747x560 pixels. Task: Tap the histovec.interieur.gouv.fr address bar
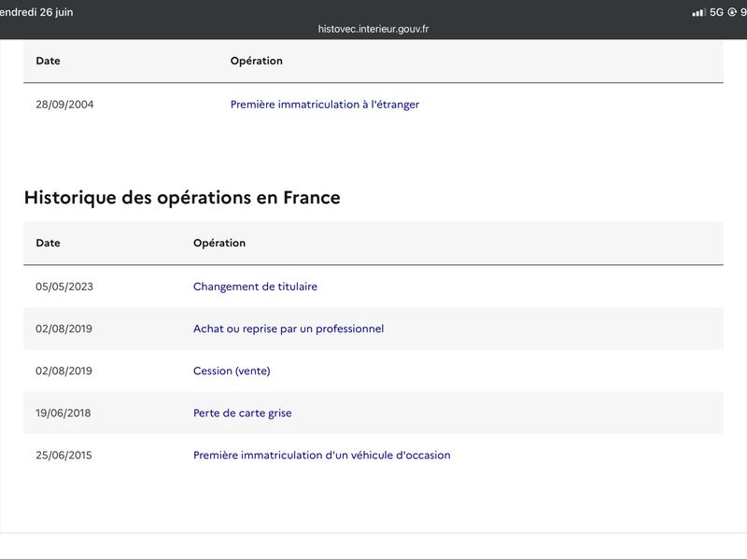coord(373,29)
